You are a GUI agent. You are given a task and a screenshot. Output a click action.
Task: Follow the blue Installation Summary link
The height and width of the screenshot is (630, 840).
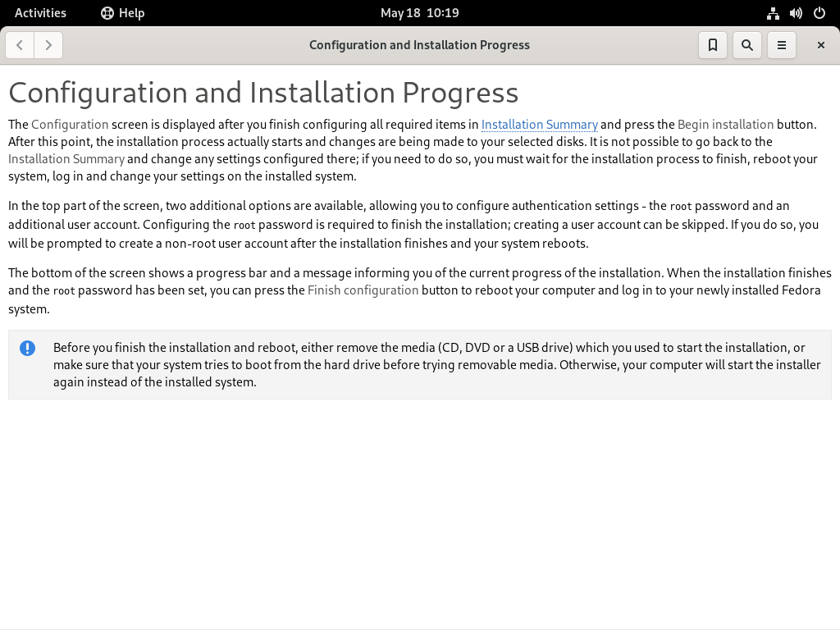[x=540, y=125]
